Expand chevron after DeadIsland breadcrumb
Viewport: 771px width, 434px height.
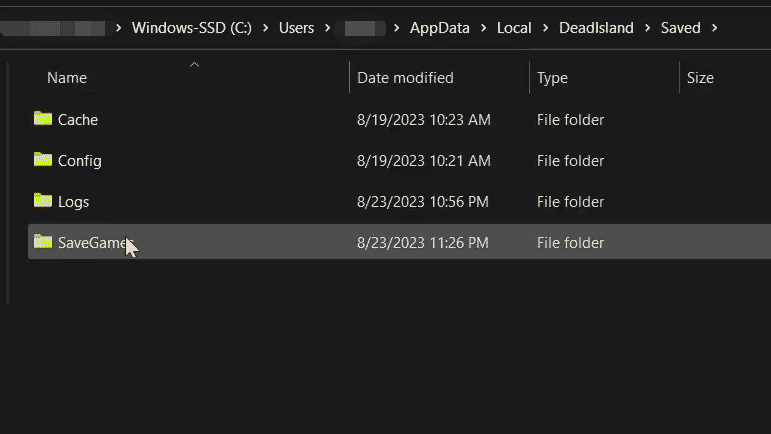coord(647,28)
